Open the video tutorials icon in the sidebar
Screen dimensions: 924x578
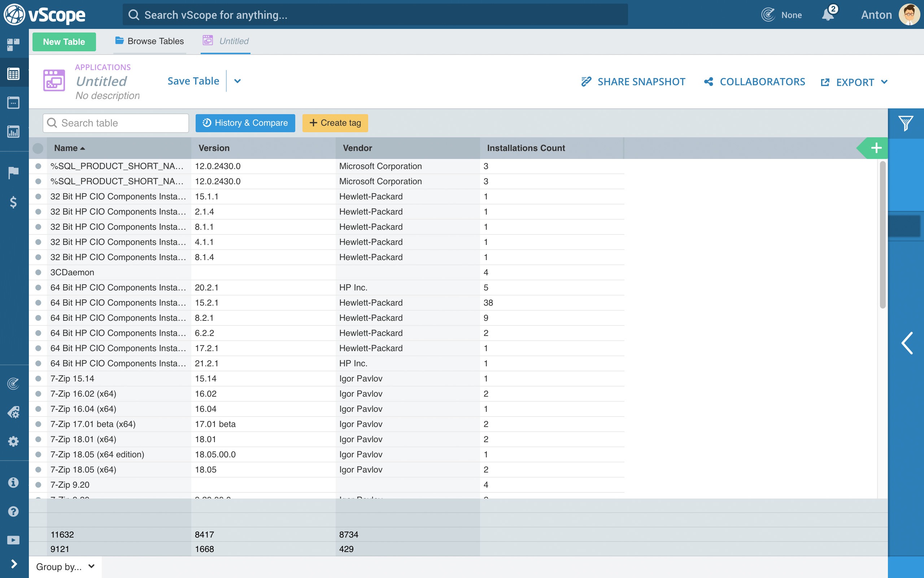click(x=13, y=540)
